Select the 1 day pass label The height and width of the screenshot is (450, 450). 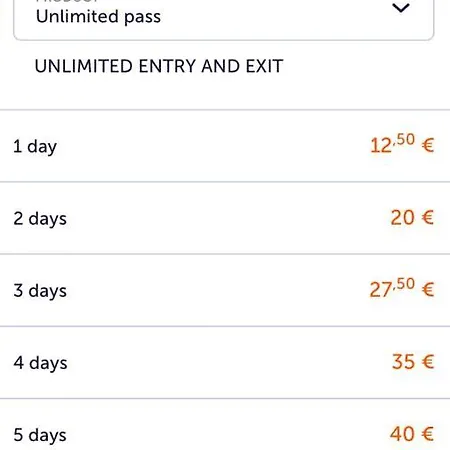[x=35, y=146]
